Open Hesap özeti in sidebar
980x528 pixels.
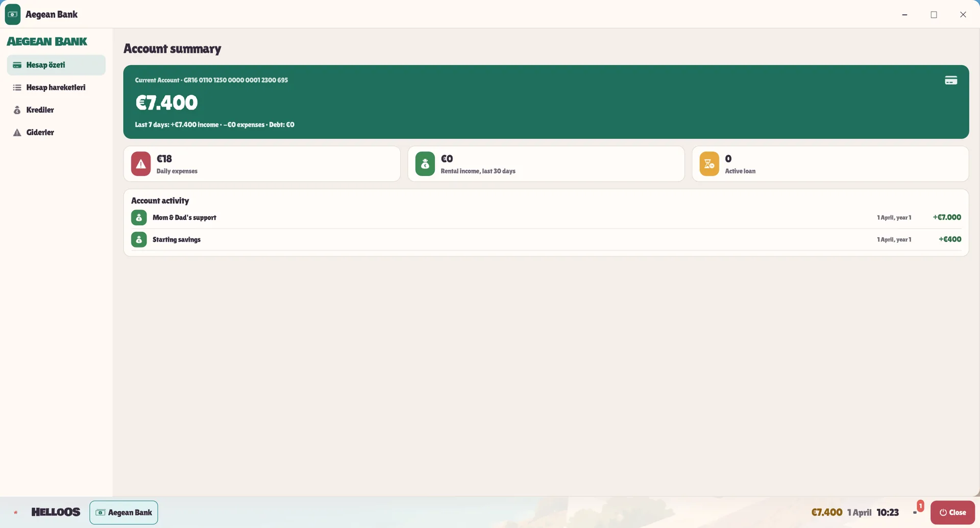[x=56, y=65]
